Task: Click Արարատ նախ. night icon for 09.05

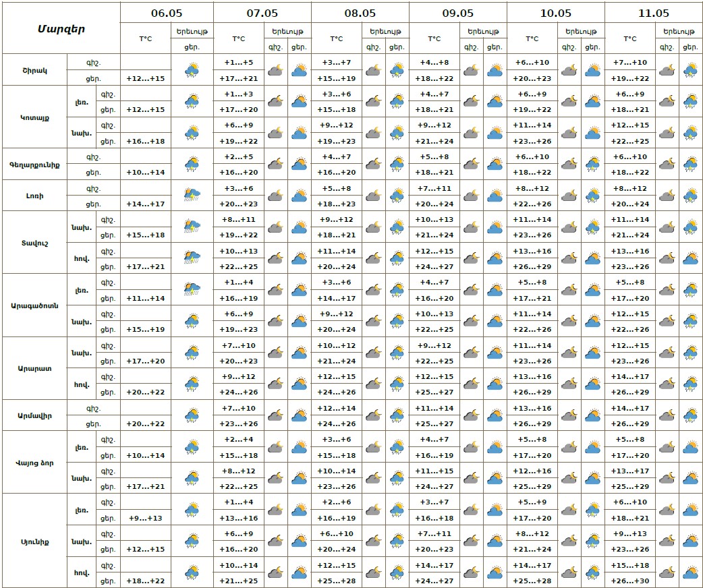Action: [x=470, y=353]
